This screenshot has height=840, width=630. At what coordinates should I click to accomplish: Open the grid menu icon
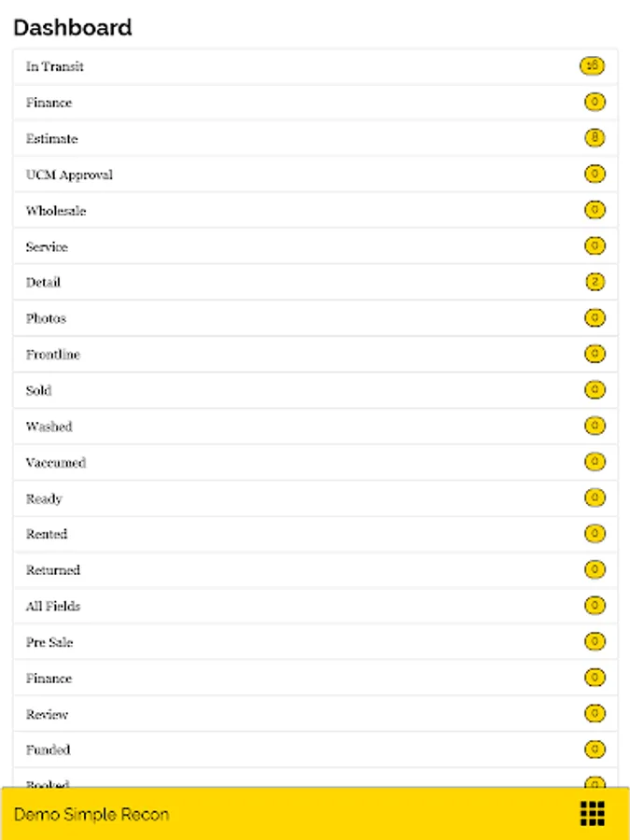(593, 813)
